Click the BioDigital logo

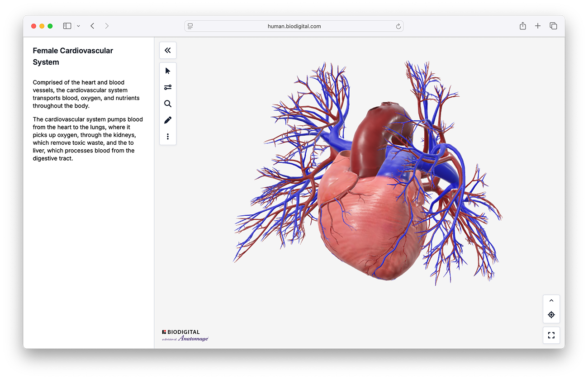pyautogui.click(x=185, y=335)
